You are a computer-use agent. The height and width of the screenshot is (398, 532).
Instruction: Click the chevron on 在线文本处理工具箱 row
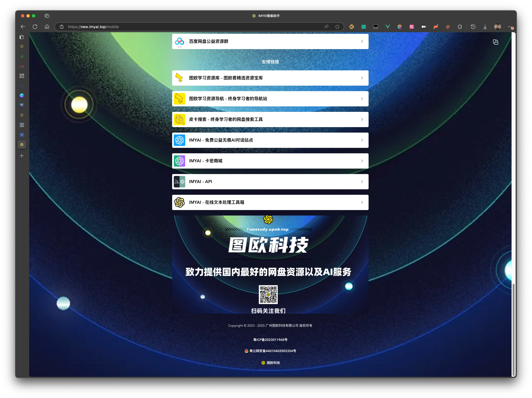click(362, 202)
